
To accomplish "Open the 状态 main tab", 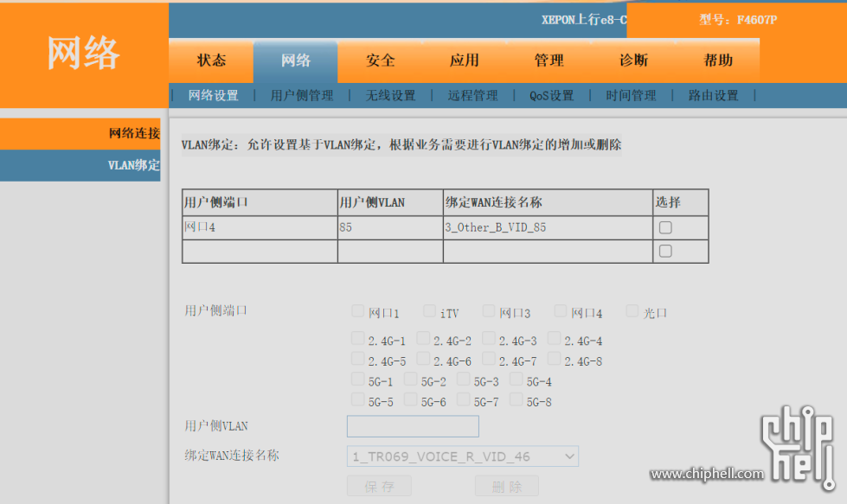I will [211, 61].
